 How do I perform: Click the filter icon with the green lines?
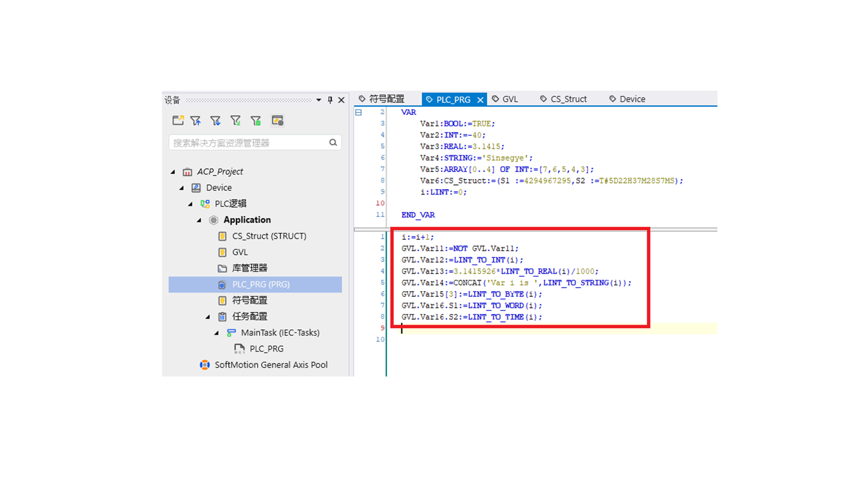pos(236,121)
